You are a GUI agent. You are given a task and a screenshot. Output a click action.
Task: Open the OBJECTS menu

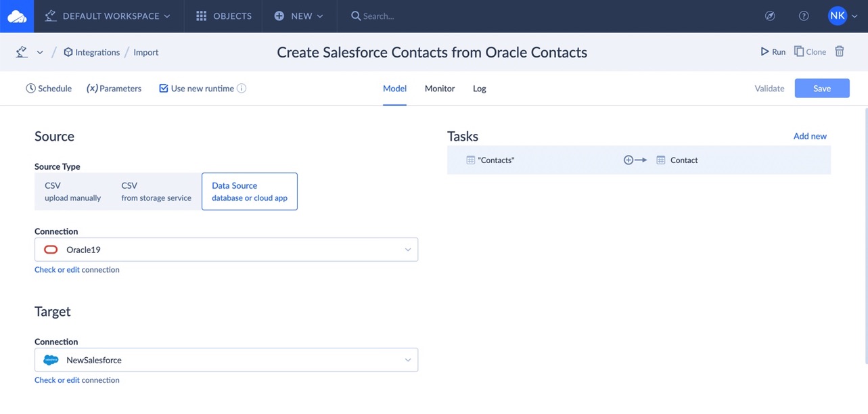coord(223,16)
